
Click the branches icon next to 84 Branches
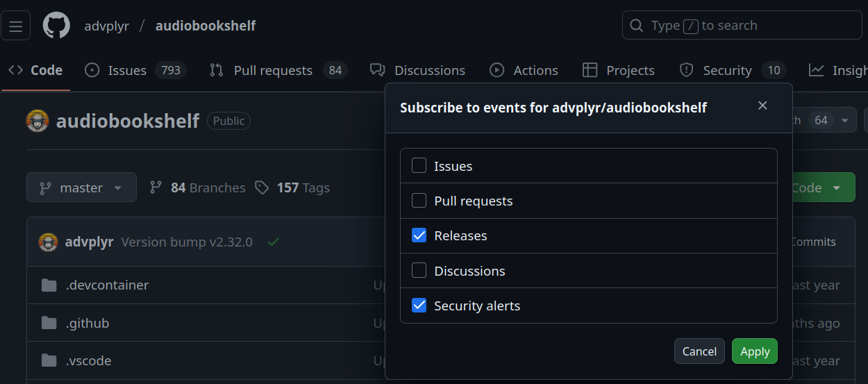[x=156, y=187]
